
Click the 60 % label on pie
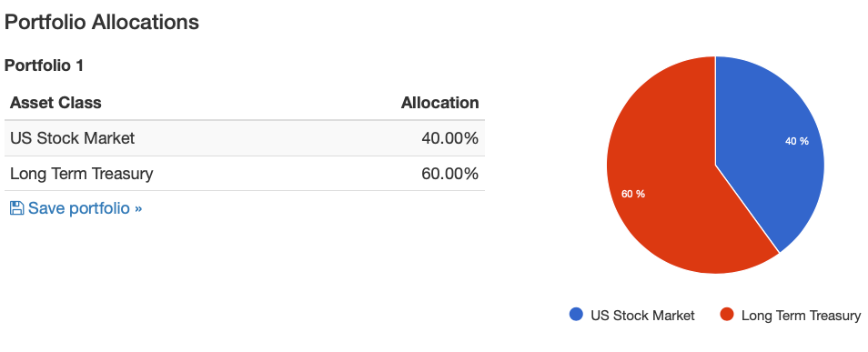click(632, 194)
